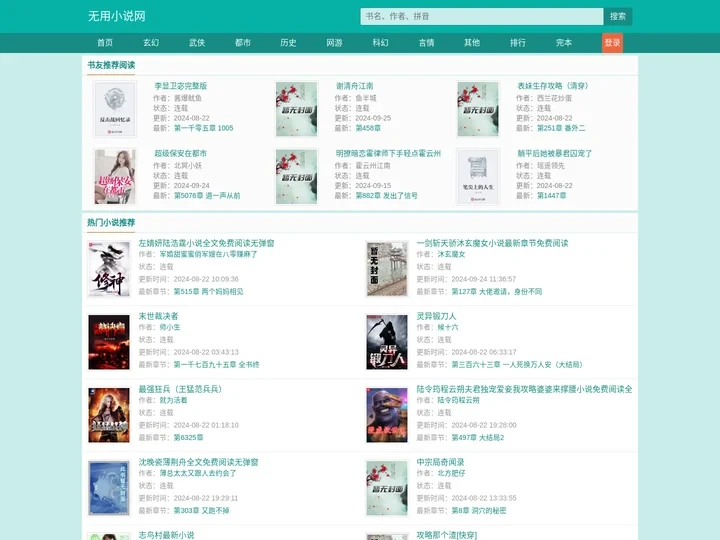Image resolution: width=720 pixels, height=540 pixels.
Task: Open book title 谢清舟江南
Action: [x=354, y=86]
